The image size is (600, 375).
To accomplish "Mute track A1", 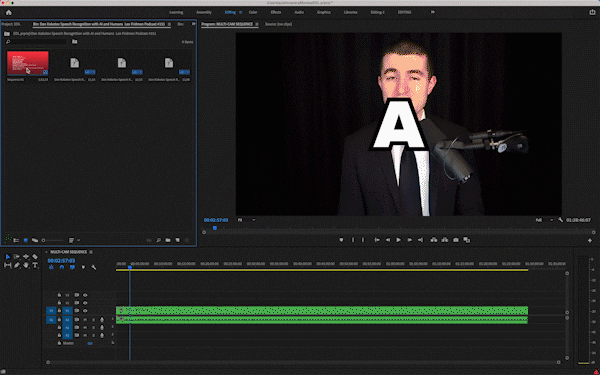I will 85,320.
